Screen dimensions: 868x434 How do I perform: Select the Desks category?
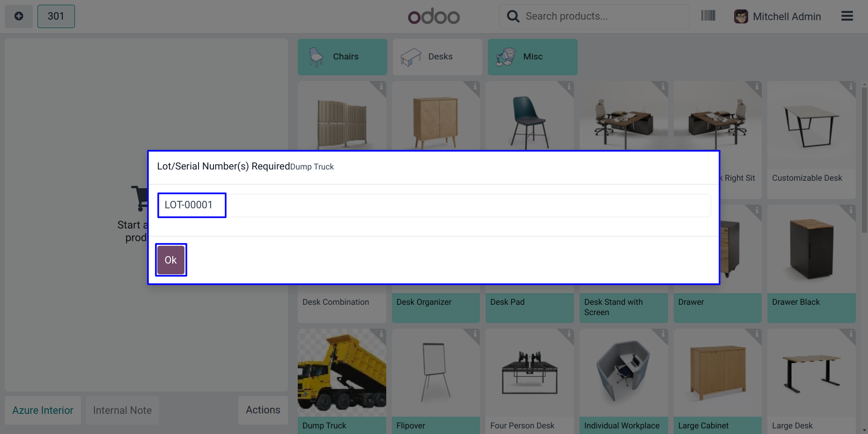coord(437,57)
